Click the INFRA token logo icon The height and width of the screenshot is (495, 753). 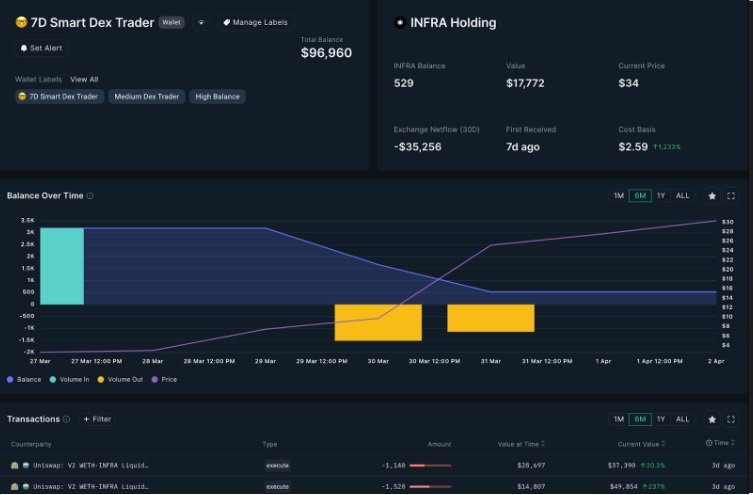400,23
